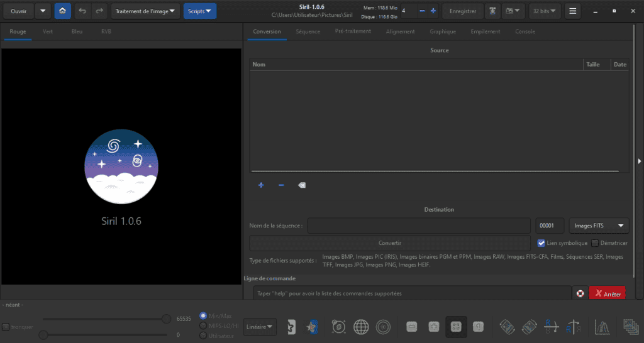This screenshot has width=644, height=343.
Task: Click the lifebuoy help icon
Action: pos(580,293)
